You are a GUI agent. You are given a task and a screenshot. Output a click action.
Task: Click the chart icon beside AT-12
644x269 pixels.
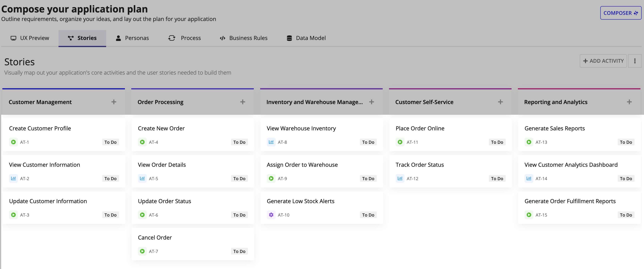(x=400, y=178)
